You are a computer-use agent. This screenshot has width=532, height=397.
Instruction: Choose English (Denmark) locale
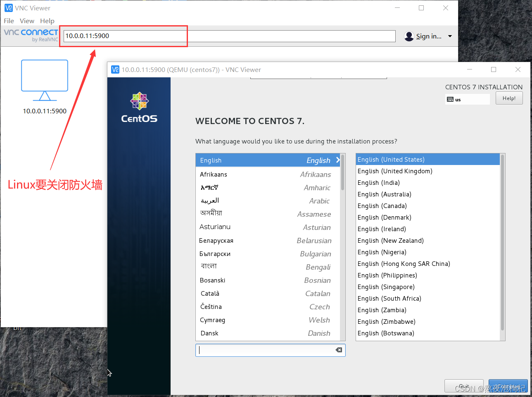(x=427, y=218)
